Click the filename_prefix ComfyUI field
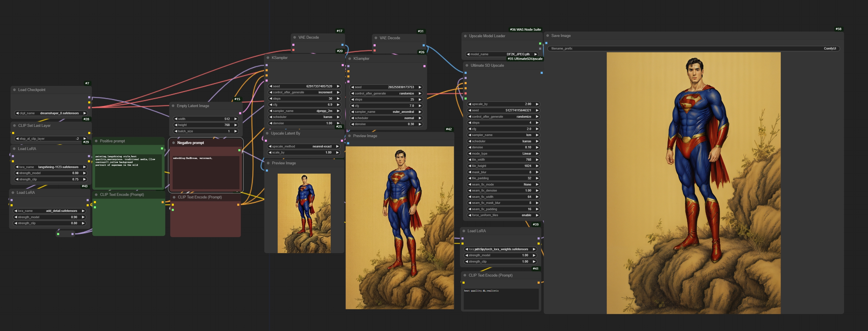The height and width of the screenshot is (331, 868). 694,49
